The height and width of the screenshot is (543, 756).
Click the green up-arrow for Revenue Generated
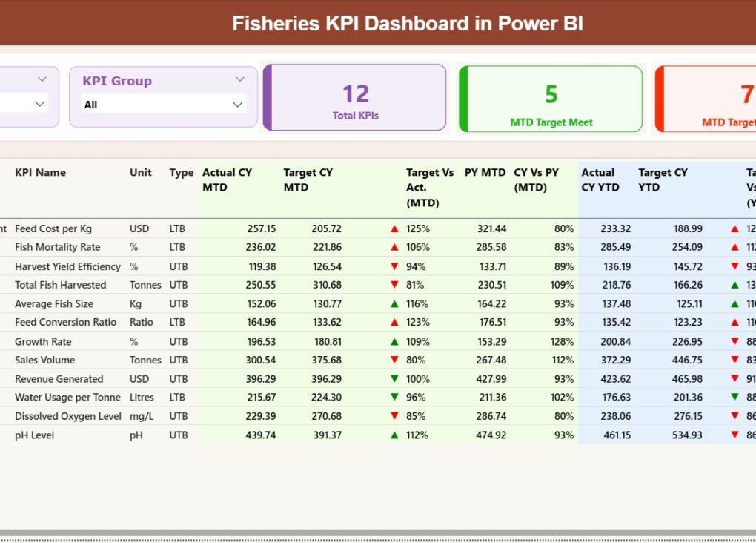(x=394, y=378)
